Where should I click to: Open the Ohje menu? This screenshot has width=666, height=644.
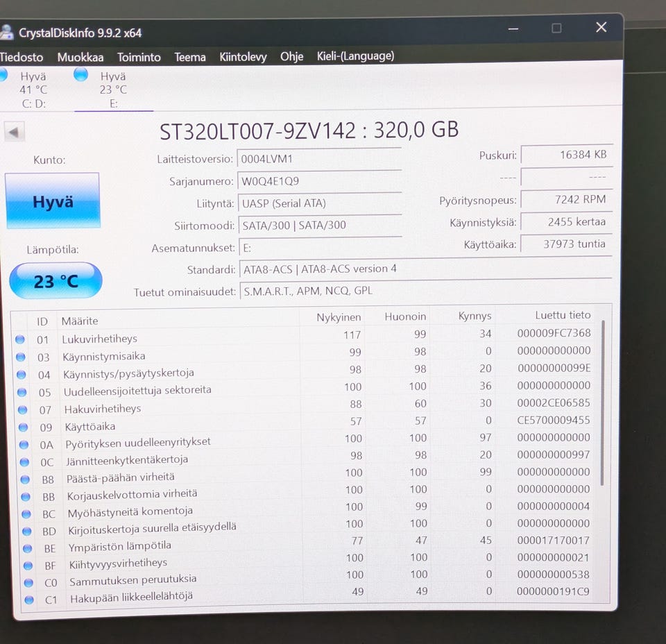coord(292,56)
